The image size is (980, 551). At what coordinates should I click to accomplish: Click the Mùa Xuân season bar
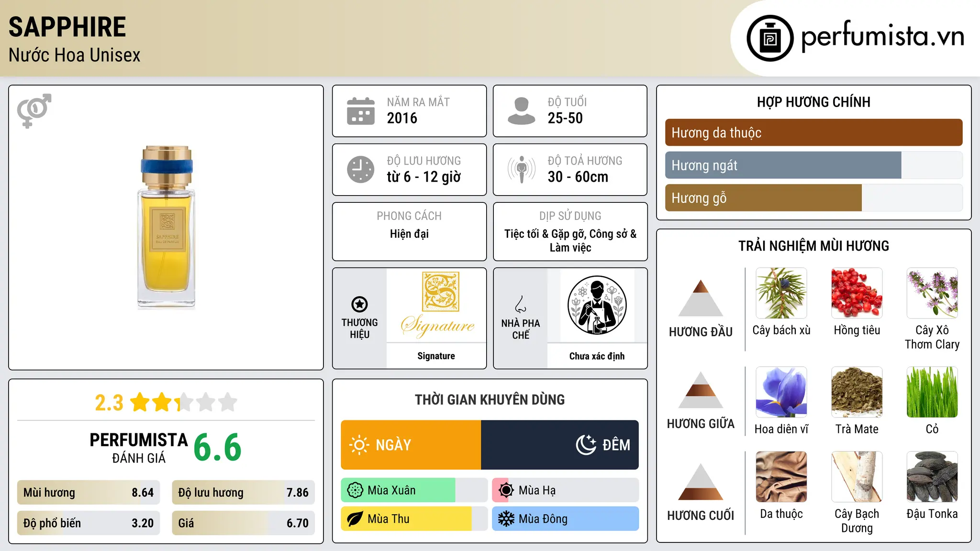(414, 490)
